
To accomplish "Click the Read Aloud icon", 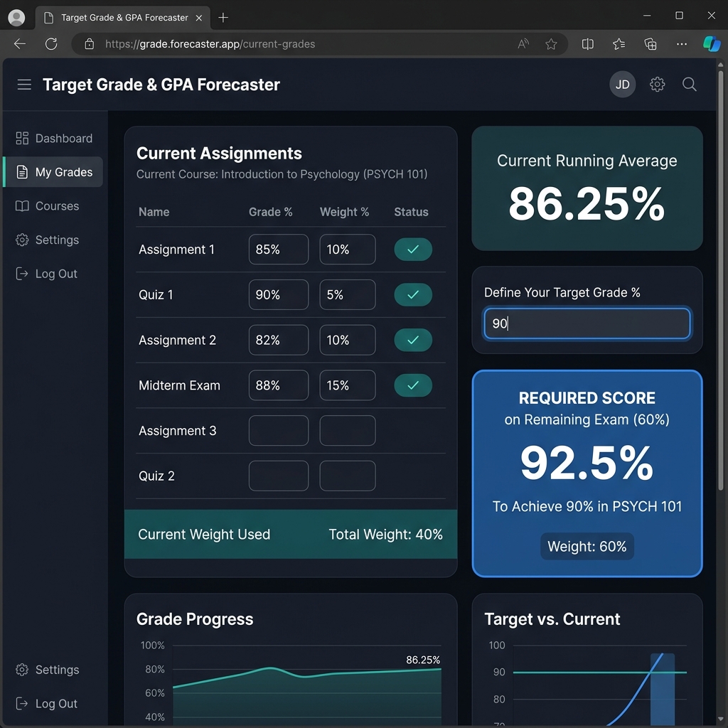I will (523, 44).
